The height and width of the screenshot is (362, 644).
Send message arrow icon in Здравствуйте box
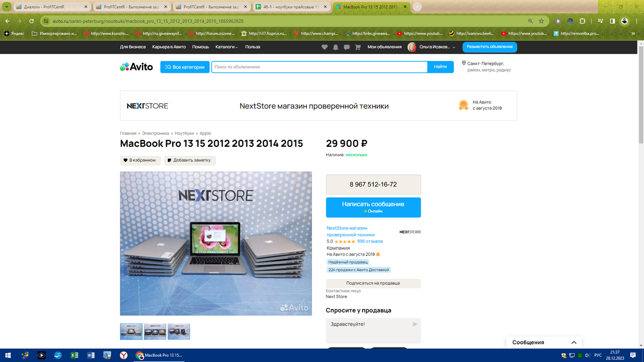click(415, 324)
